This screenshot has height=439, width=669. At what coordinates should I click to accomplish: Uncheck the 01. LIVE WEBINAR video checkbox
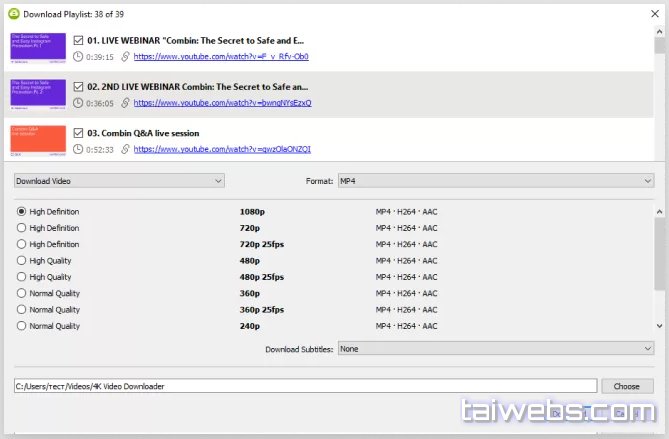tap(79, 40)
